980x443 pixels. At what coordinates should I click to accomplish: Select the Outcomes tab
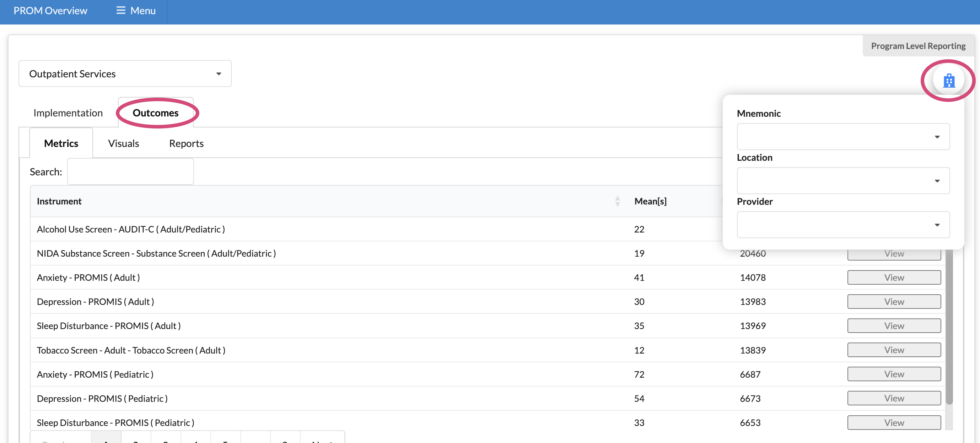[156, 113]
